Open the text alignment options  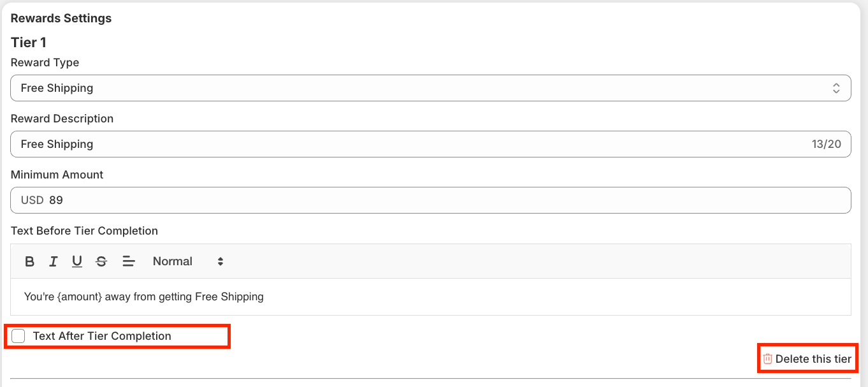pos(129,261)
